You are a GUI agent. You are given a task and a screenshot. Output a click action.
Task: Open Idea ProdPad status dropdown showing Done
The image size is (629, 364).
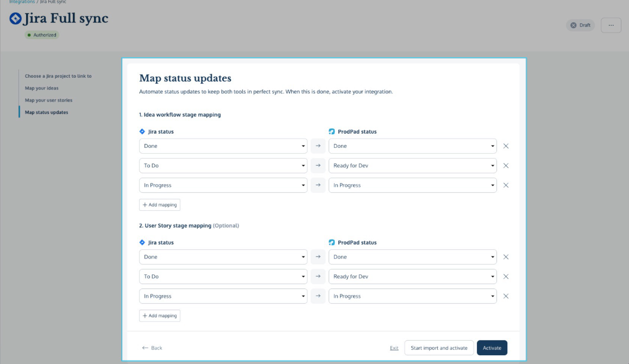[412, 146]
